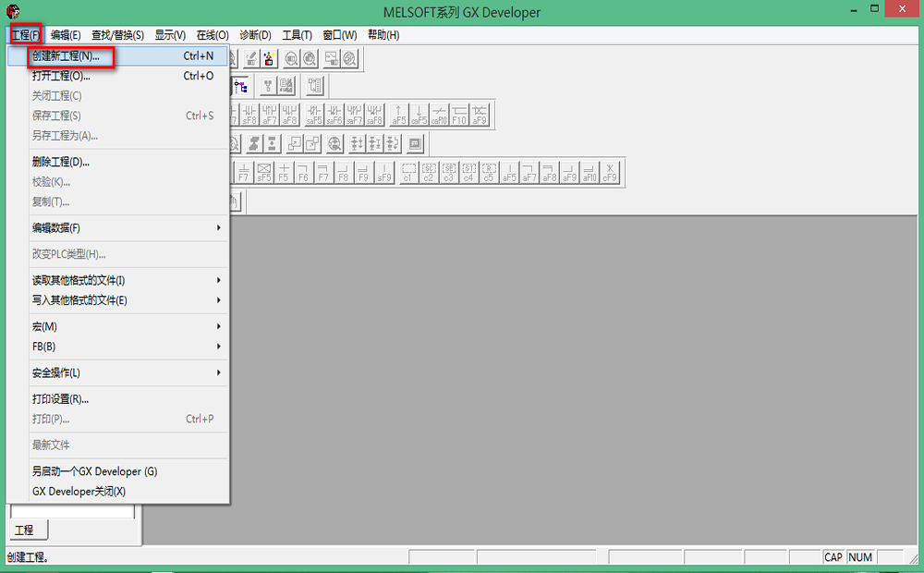The height and width of the screenshot is (573, 924).
Task: Choose 创建新工程(N) from the menu
Action: (x=65, y=56)
